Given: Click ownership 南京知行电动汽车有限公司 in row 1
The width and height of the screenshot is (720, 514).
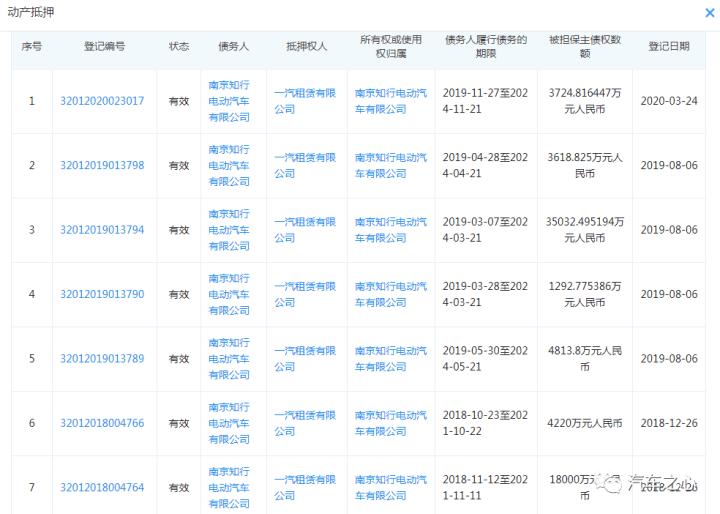Looking at the screenshot, I should 391,101.
